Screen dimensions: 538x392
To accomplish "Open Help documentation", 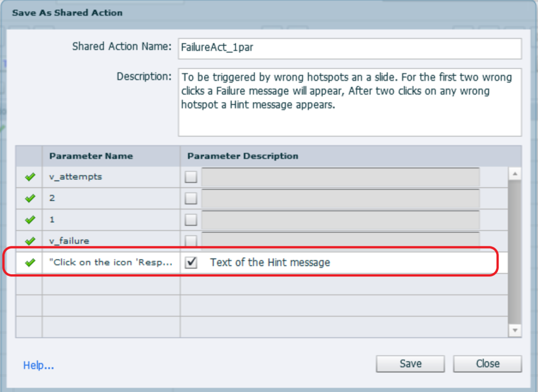I will (x=38, y=365).
